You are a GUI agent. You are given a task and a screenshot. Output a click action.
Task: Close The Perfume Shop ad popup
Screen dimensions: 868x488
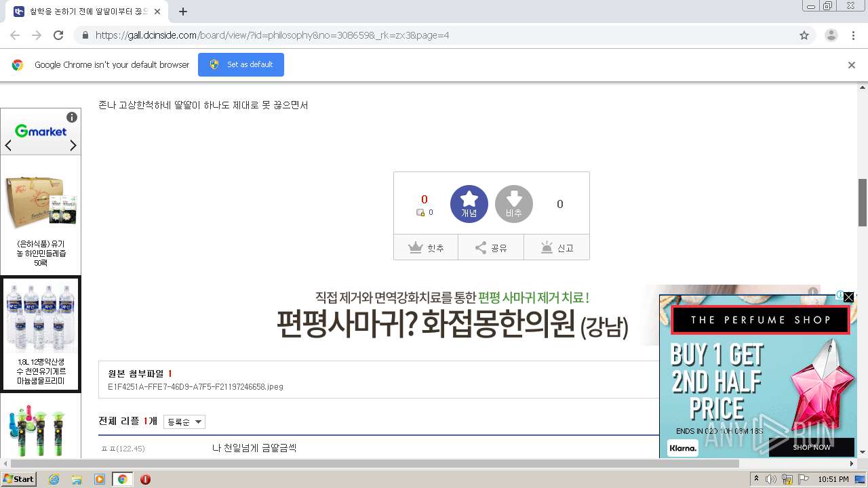tap(848, 297)
